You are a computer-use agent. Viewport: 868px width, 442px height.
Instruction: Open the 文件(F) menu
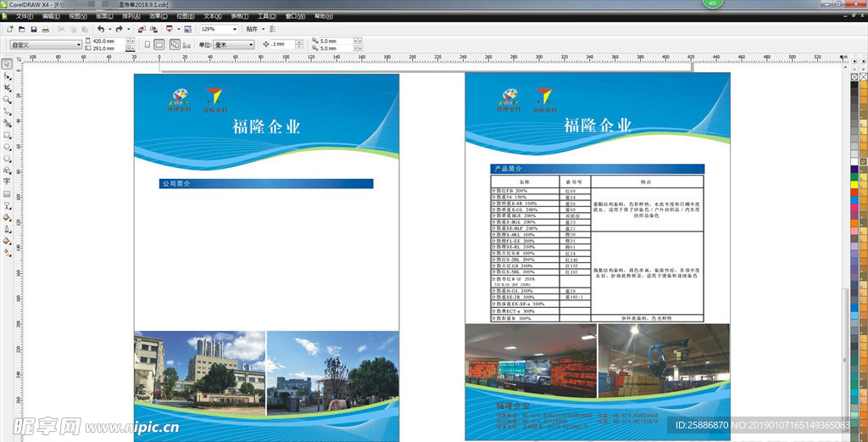click(x=25, y=16)
